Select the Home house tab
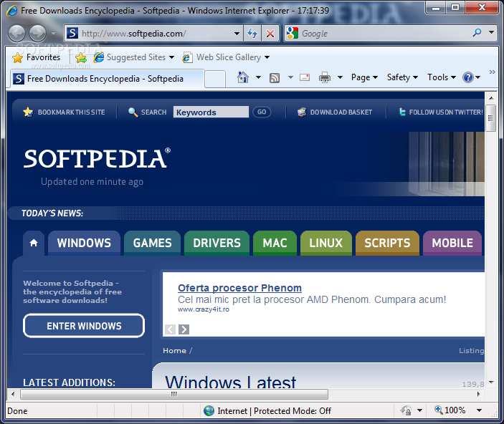Viewport: 504px width, 424px height. pos(34,244)
